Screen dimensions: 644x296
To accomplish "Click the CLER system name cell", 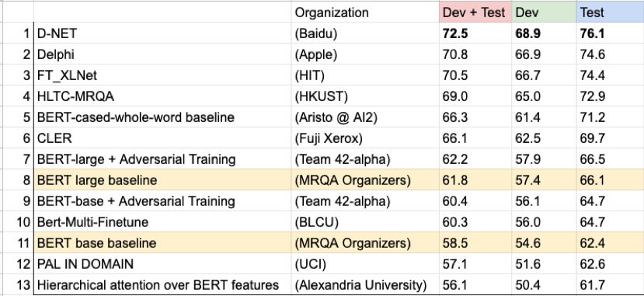I will 162,138.
